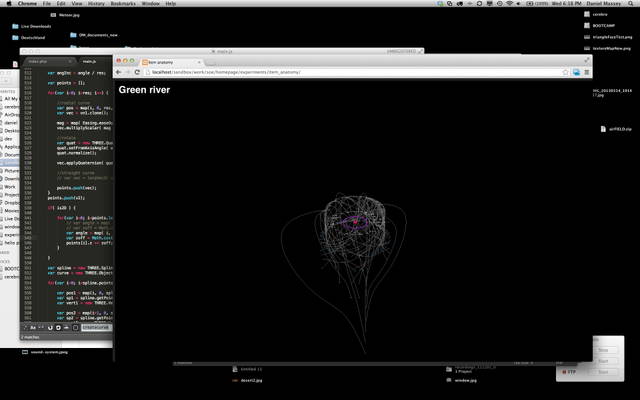Click the red dot at the wireframe's center

355,222
